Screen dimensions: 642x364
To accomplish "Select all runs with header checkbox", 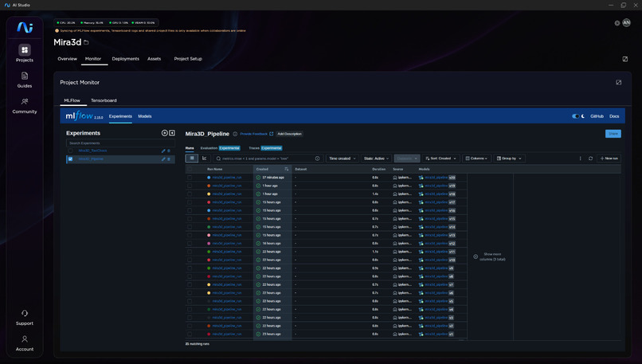I will (x=190, y=169).
